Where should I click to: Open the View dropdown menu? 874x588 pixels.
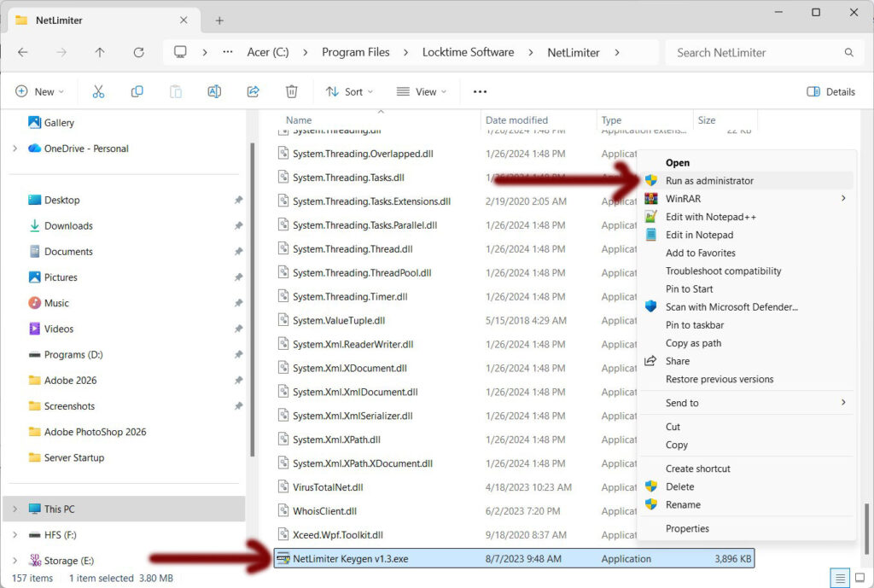point(422,91)
